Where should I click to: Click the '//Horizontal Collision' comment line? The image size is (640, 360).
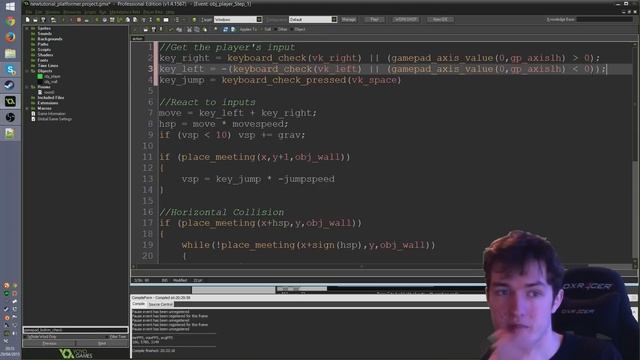222,212
